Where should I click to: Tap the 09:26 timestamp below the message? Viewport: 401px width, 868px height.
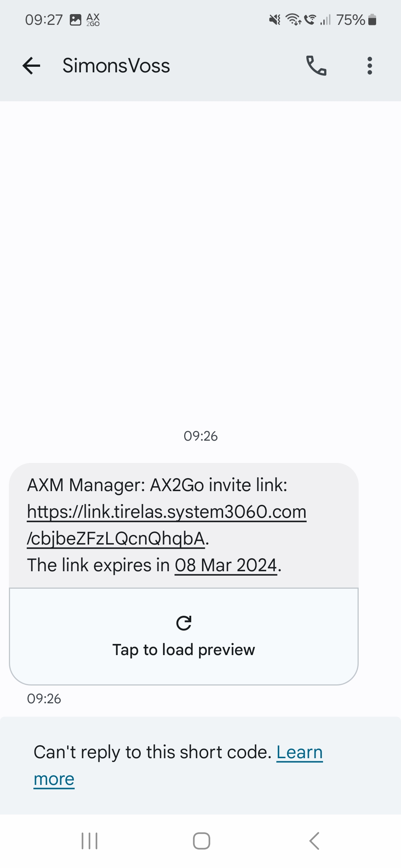click(x=44, y=699)
